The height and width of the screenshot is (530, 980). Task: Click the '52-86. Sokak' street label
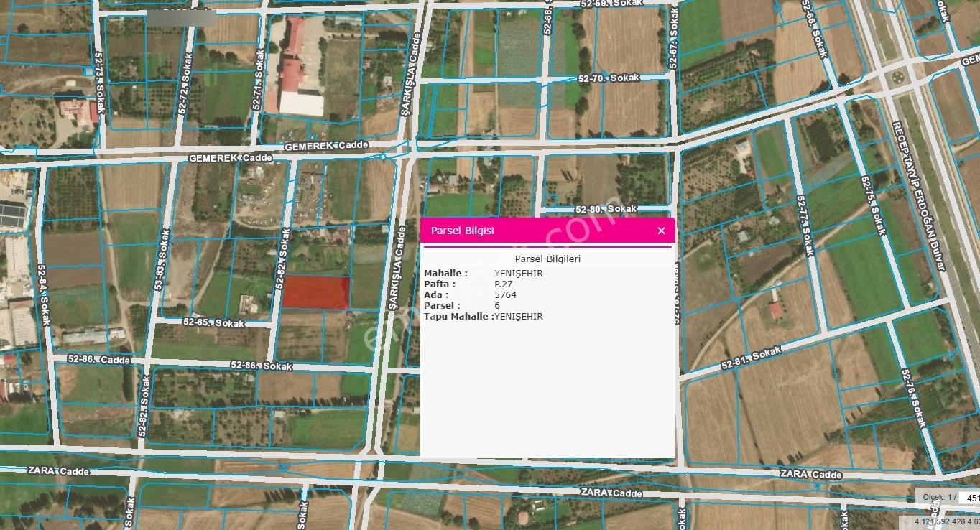tap(261, 366)
